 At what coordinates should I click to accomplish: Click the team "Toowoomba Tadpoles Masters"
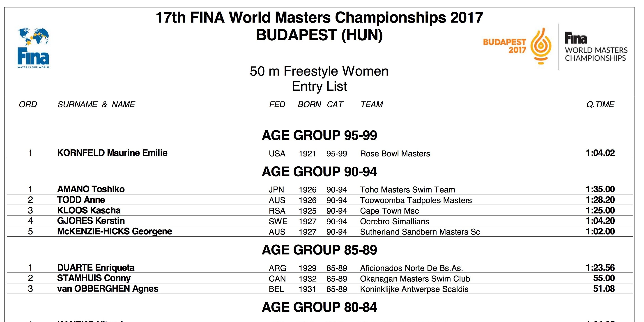click(x=416, y=200)
